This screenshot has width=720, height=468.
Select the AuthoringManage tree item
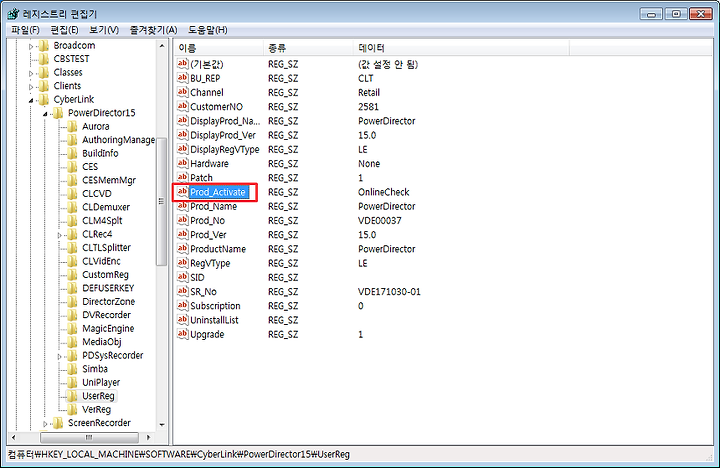pos(118,140)
